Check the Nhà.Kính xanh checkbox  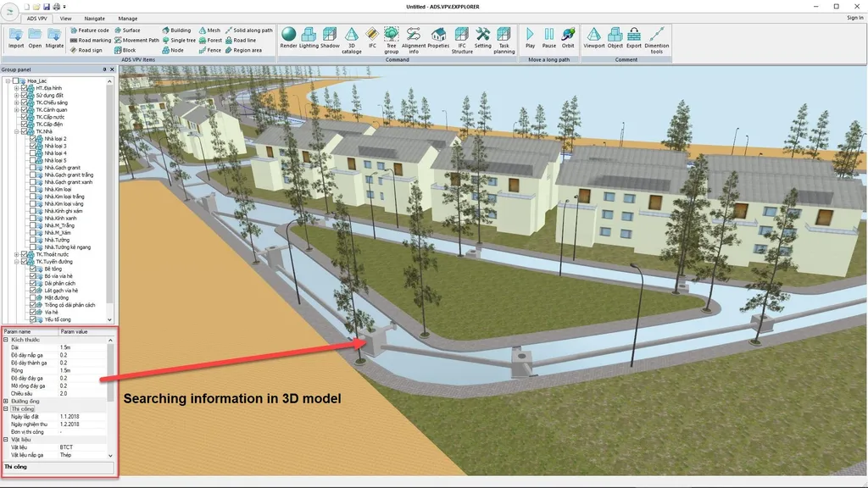(33, 219)
